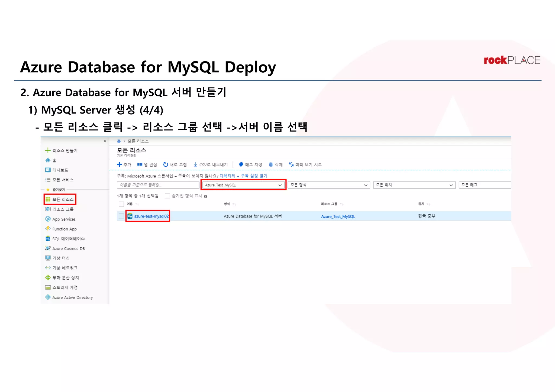Open 디렉터리 + 구독 설정 열기 link
Image resolution: width=555 pixels, height=392 pixels.
[x=243, y=176]
